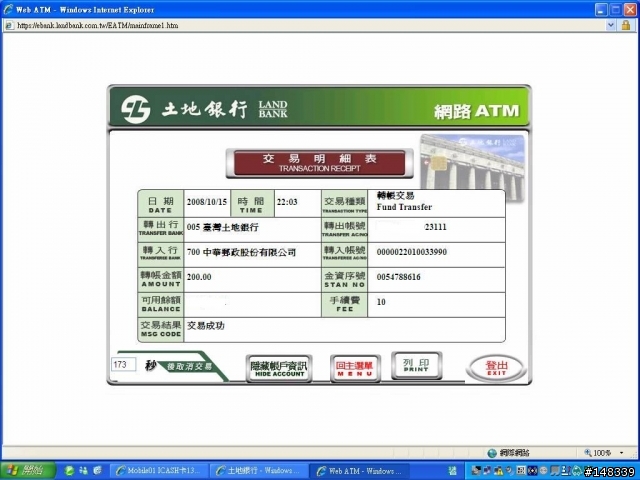Minimize the Internet Explorer window
The height and width of the screenshot is (480, 640).
click(x=600, y=9)
